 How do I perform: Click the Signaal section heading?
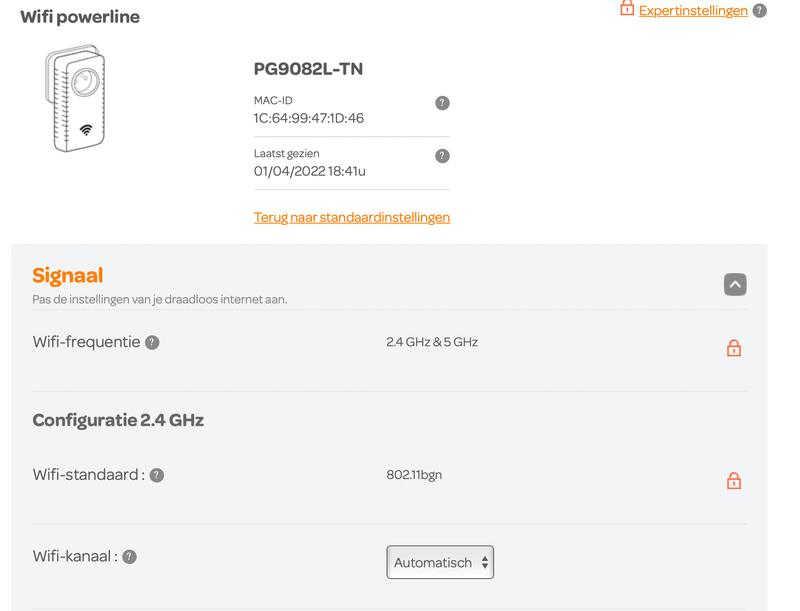pyautogui.click(x=68, y=275)
